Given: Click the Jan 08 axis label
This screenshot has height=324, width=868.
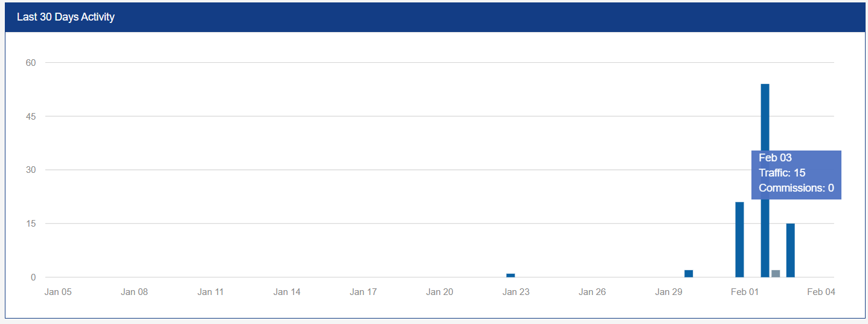Looking at the screenshot, I should 134,292.
